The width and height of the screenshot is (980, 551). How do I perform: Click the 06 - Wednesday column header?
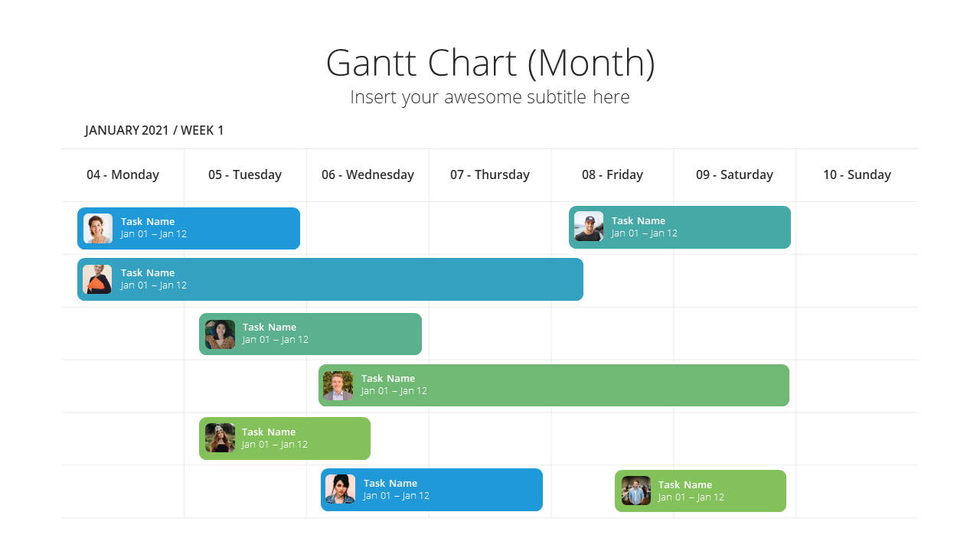pyautogui.click(x=367, y=174)
